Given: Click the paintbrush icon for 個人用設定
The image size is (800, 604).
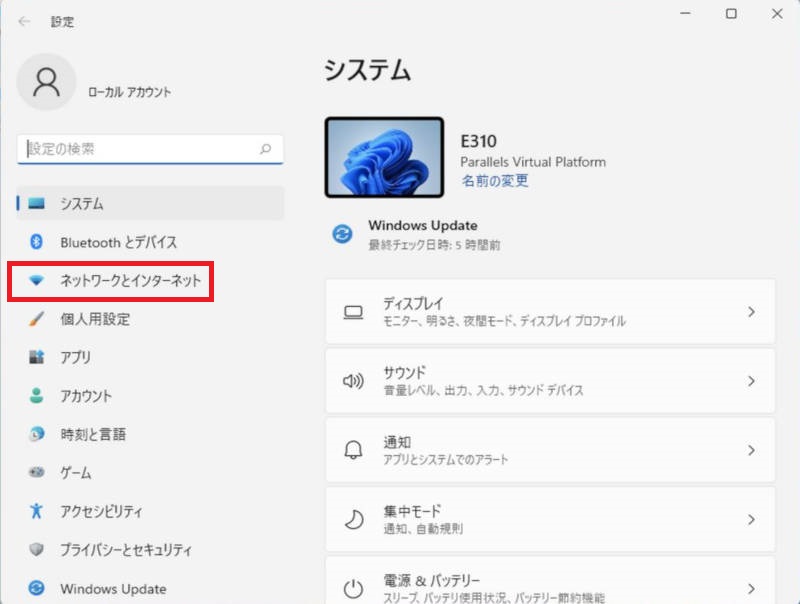Looking at the screenshot, I should click(36, 319).
